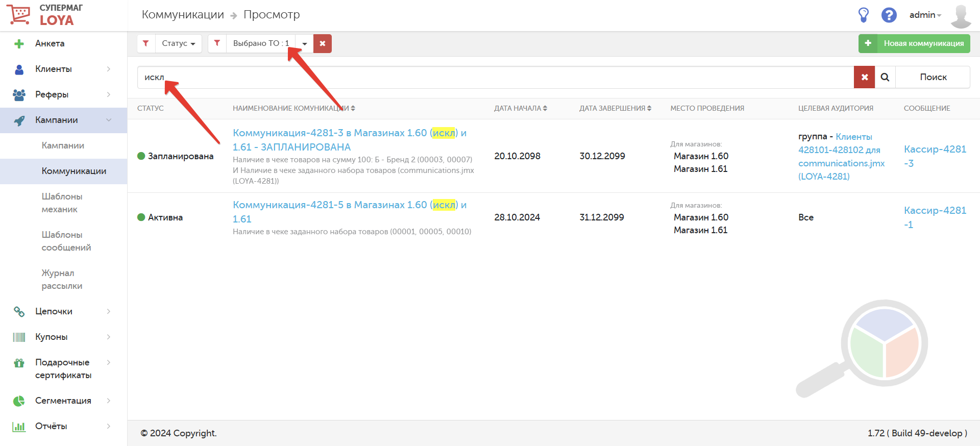The height and width of the screenshot is (446, 980).
Task: Click the funnel icon beside Выбрано ТО
Action: pyautogui.click(x=217, y=43)
